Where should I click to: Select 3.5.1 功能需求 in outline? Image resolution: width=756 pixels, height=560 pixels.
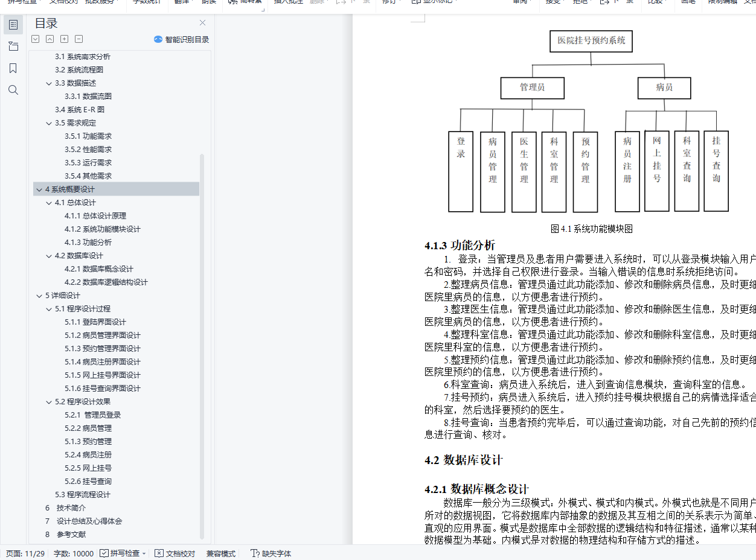(88, 136)
